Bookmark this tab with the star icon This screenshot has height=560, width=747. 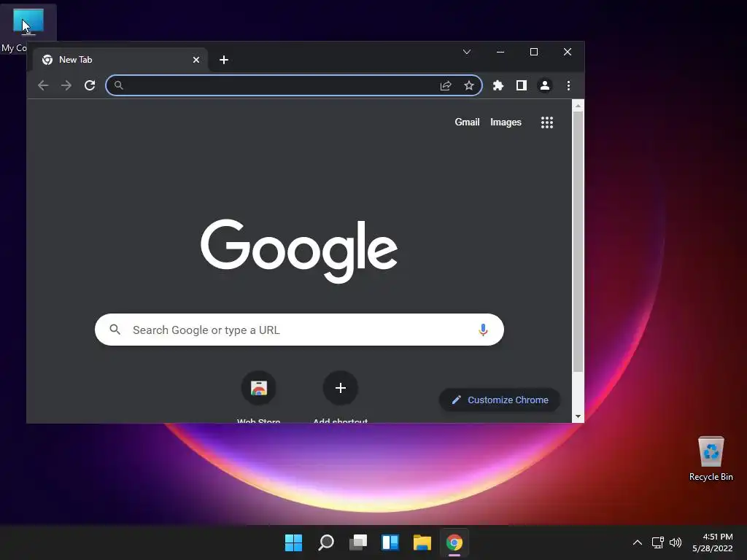point(469,85)
